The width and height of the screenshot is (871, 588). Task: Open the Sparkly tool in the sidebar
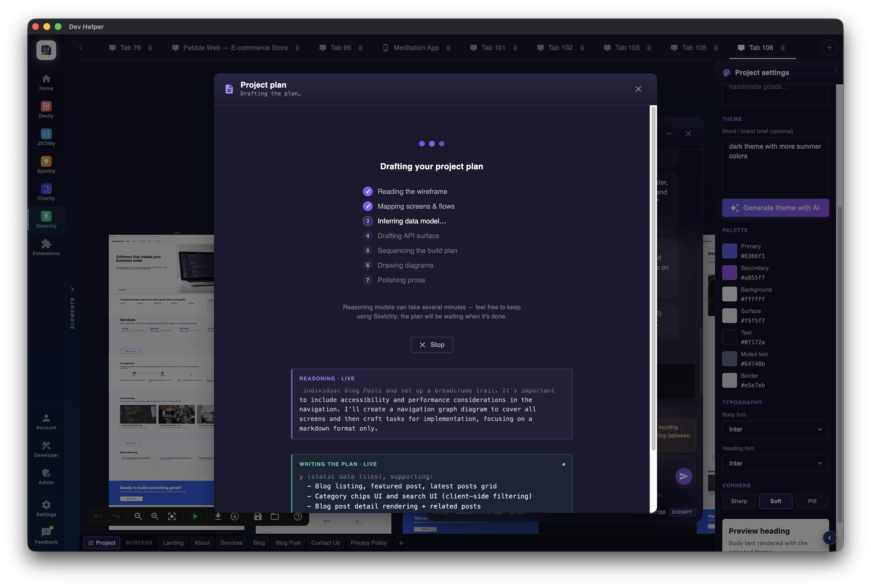pos(46,165)
